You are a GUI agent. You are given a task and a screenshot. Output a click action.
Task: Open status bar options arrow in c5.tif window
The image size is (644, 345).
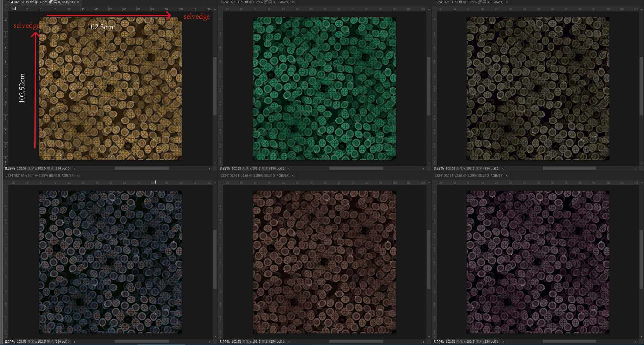[284, 168]
